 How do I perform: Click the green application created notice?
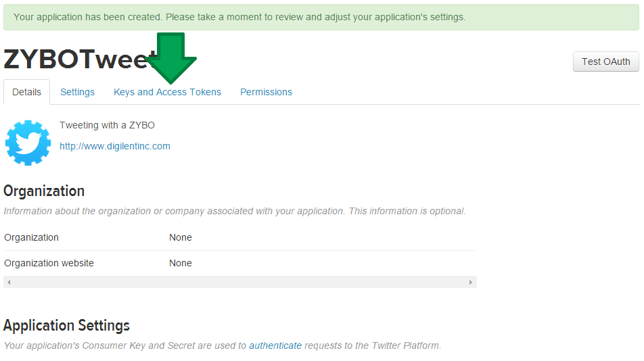(321, 17)
